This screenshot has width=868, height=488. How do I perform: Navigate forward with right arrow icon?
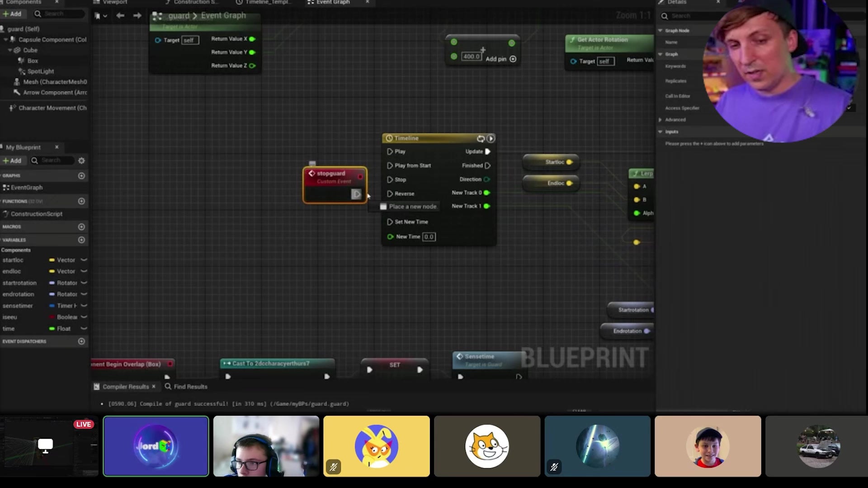137,15
